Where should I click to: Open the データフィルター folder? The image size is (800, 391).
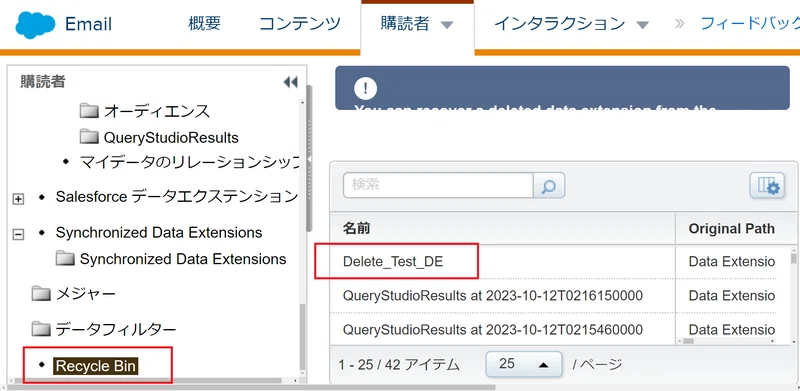point(116,329)
